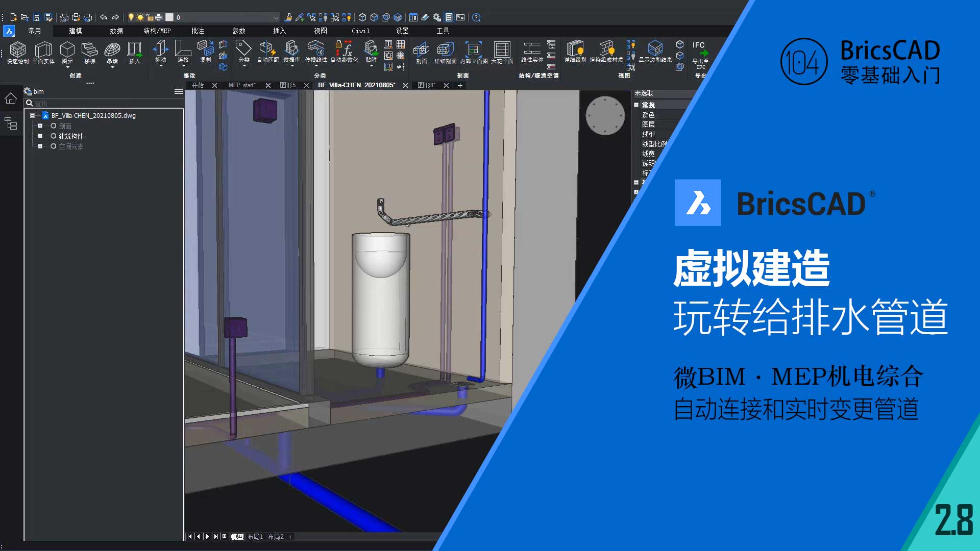This screenshot has width=980, height=551.
Task: Toggle visibility circle for 剖面 node
Action: point(53,126)
